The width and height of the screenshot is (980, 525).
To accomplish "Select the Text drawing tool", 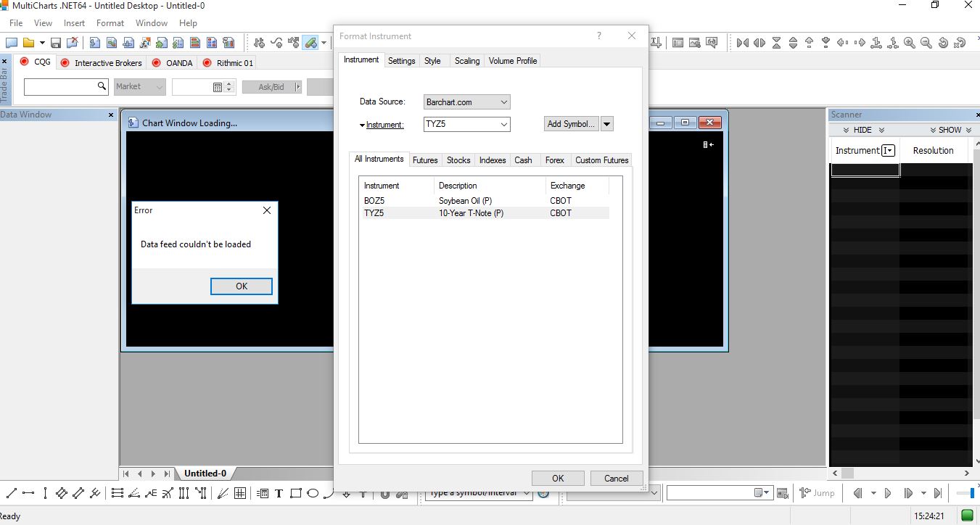I will click(x=279, y=493).
